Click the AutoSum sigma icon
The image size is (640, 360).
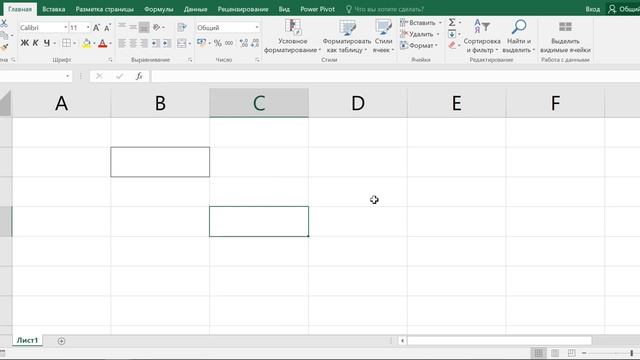click(x=452, y=22)
